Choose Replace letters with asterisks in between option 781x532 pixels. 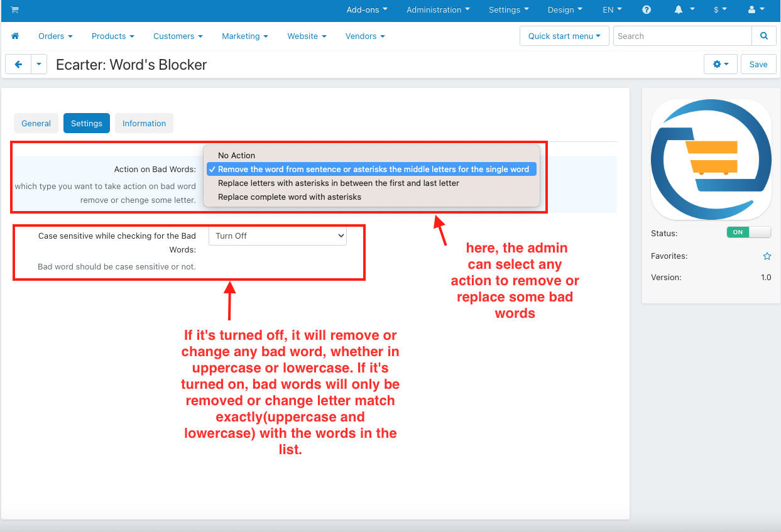pos(371,183)
